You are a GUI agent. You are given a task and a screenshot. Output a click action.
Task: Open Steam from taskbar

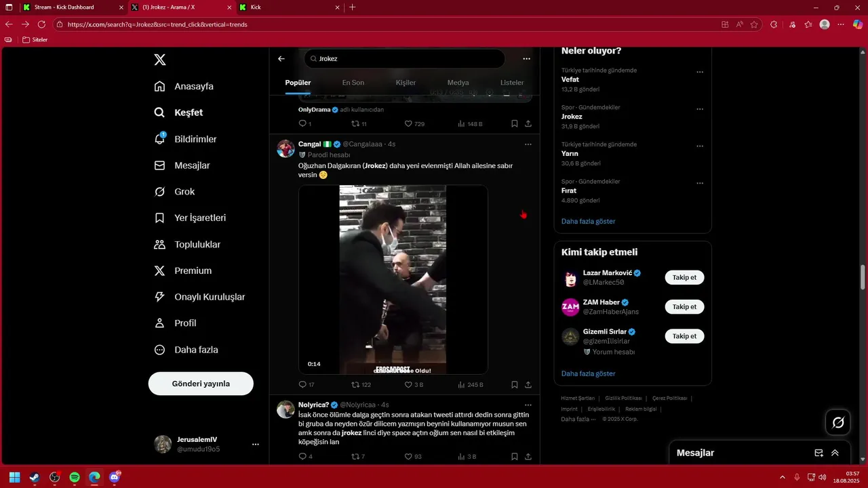click(35, 477)
